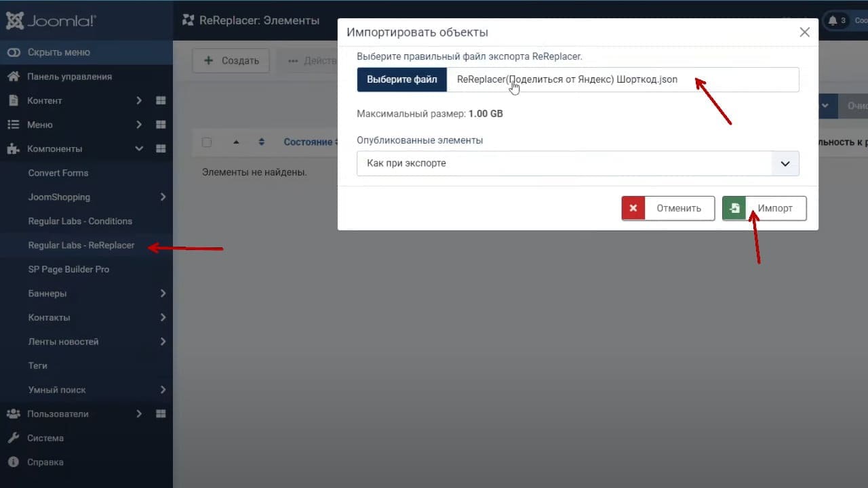
Task: Click the Пользователи group icon
Action: pyautogui.click(x=14, y=413)
